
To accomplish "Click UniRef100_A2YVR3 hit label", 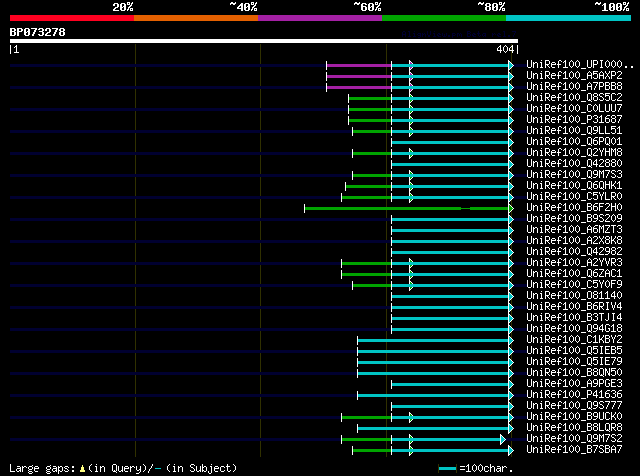I will pos(574,263).
